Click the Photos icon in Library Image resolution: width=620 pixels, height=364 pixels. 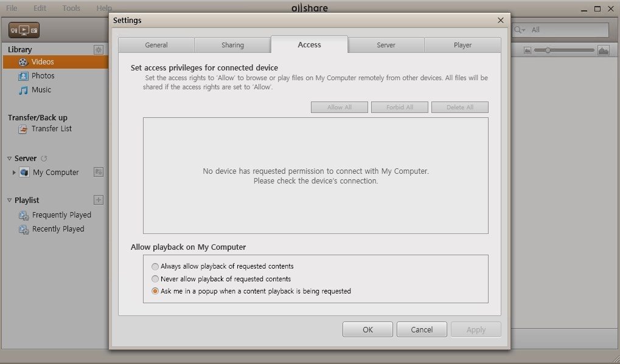(x=23, y=76)
